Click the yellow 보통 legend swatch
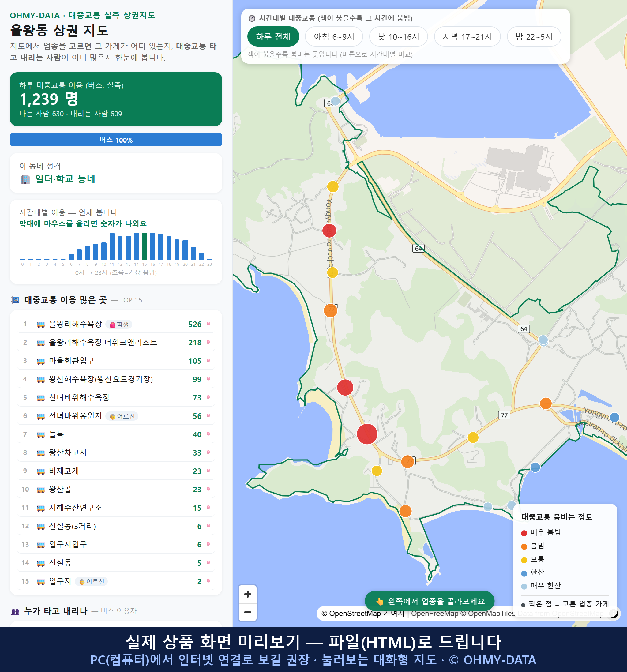The image size is (627, 672). pos(524,560)
